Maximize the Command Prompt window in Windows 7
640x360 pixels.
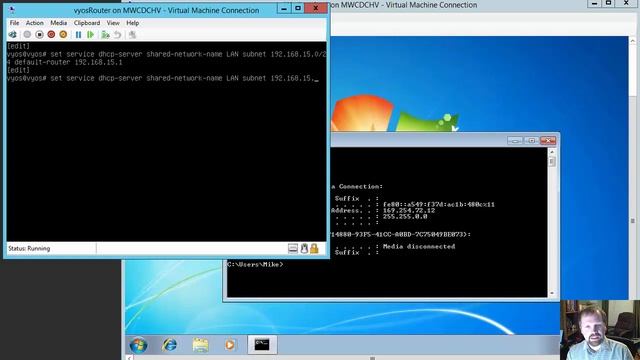point(531,140)
